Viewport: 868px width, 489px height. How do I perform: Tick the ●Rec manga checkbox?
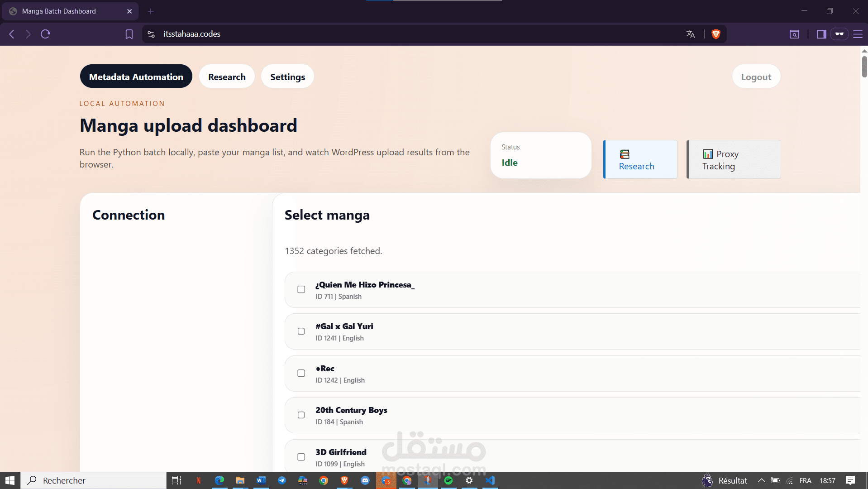(301, 373)
